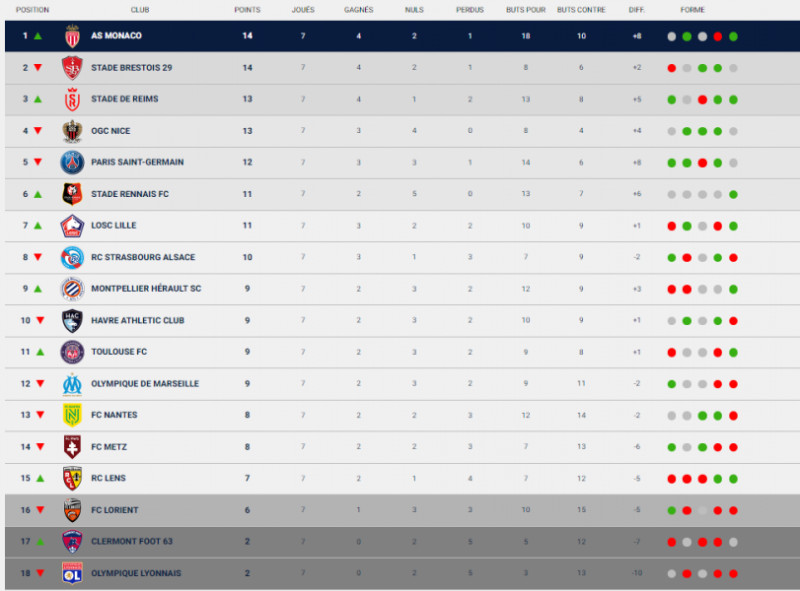800x591 pixels.
Task: Click the NULS column header
Action: [414, 10]
